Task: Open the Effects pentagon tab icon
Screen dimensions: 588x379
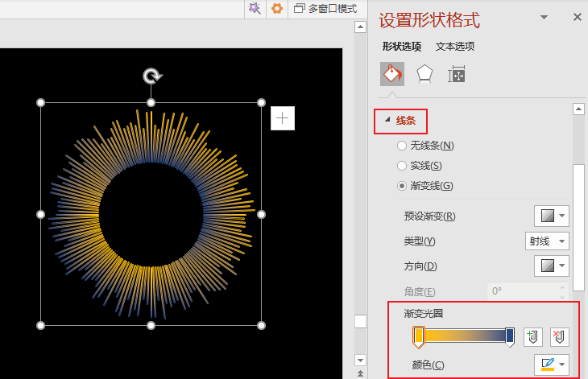Action: 424,74
